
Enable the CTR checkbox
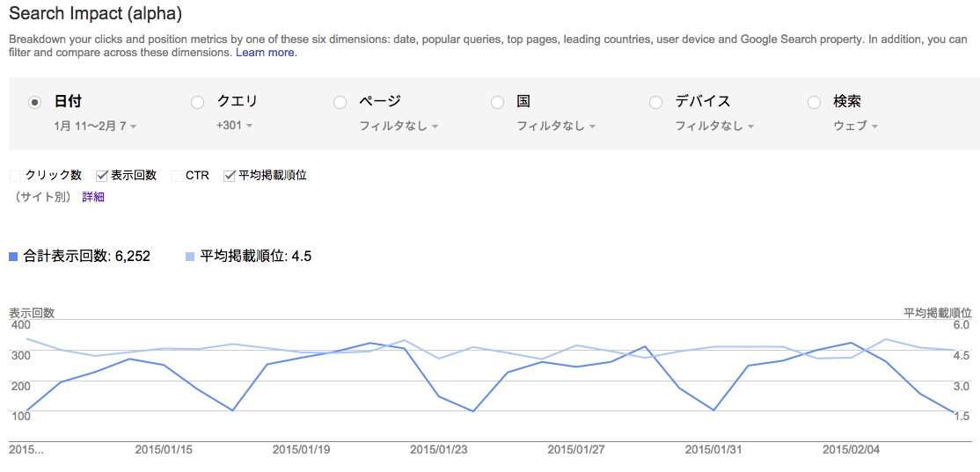pyautogui.click(x=176, y=176)
